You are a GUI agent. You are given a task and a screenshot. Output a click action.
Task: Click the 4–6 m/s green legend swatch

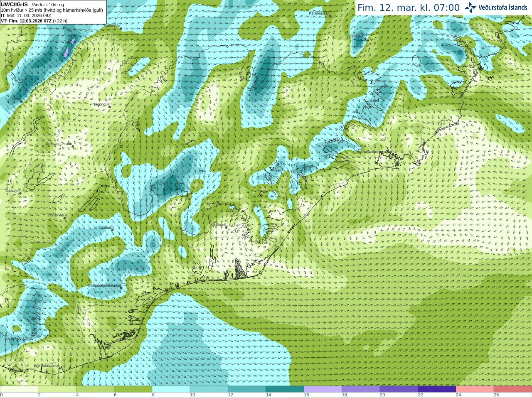(95, 389)
